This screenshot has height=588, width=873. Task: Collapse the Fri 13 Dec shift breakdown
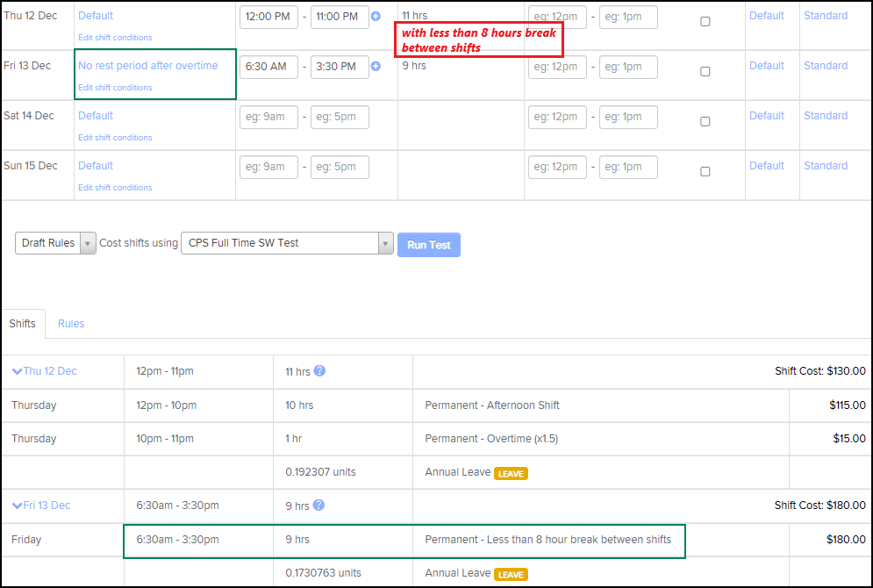(x=18, y=506)
